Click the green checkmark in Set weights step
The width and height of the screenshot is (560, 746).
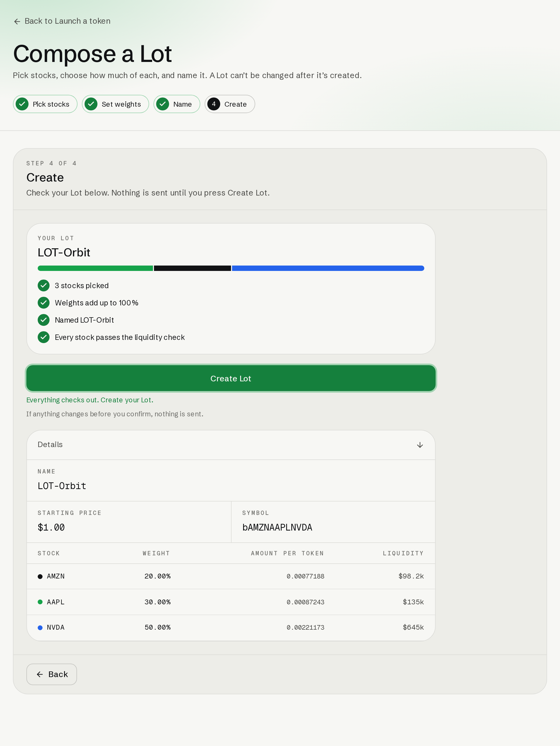[x=91, y=104]
